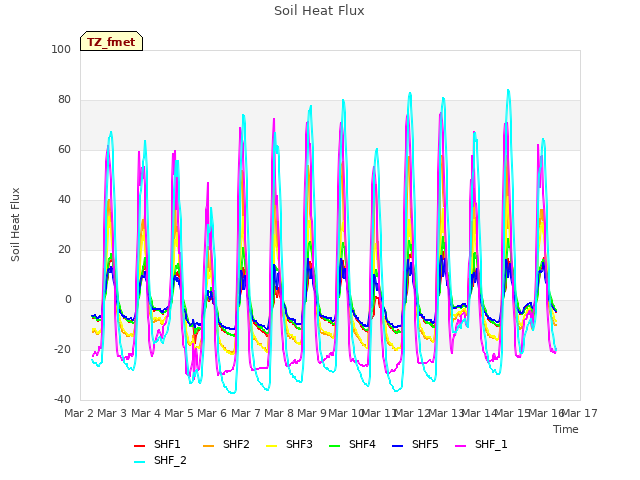Click the Mar 8 x-axis tick label
640x480 pixels.
tap(279, 413)
